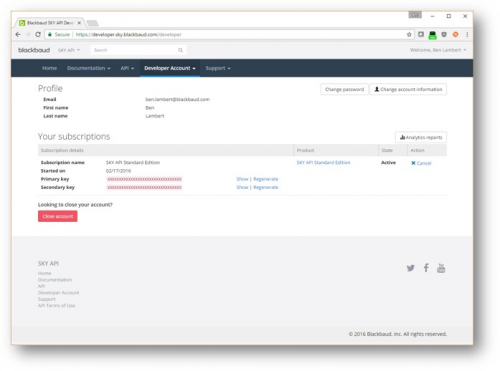Go to Home in the navbar
This screenshot has height=371, width=500.
[49, 68]
